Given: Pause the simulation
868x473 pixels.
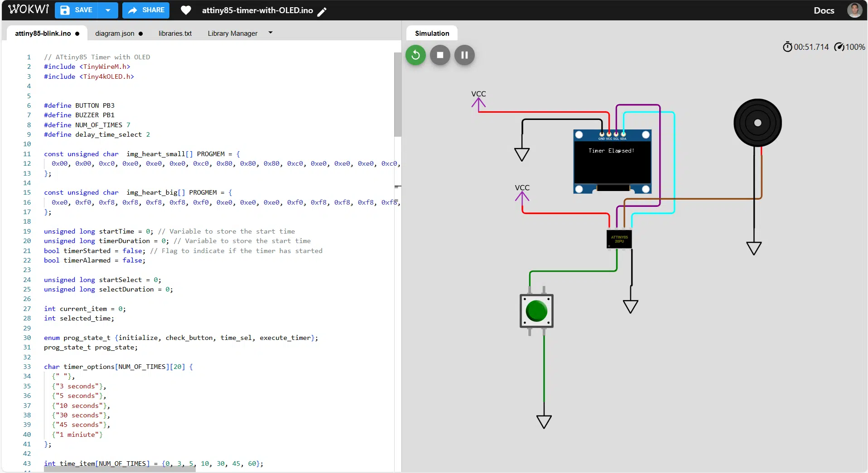Looking at the screenshot, I should pos(464,55).
